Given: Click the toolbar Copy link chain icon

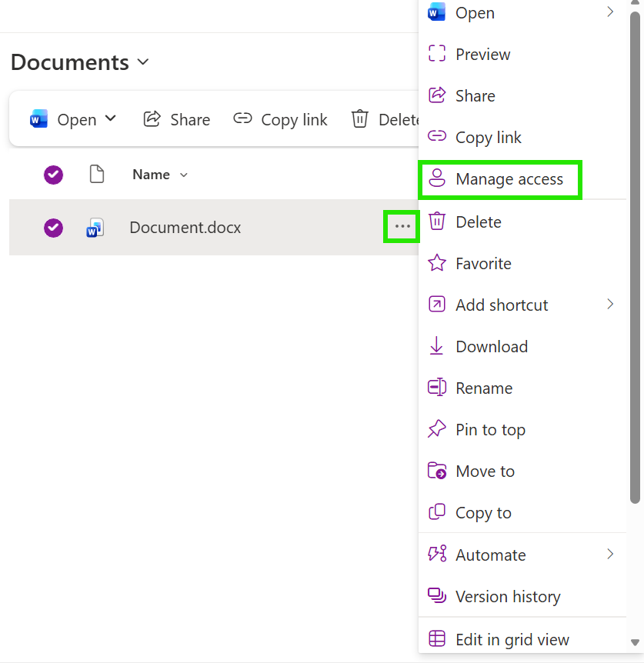Looking at the screenshot, I should pyautogui.click(x=242, y=118).
